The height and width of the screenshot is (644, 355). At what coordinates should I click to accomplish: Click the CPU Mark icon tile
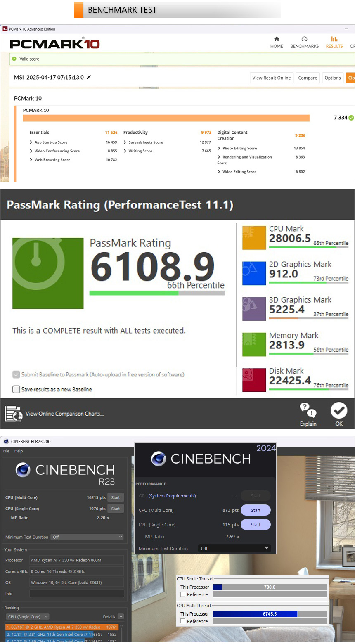point(254,238)
